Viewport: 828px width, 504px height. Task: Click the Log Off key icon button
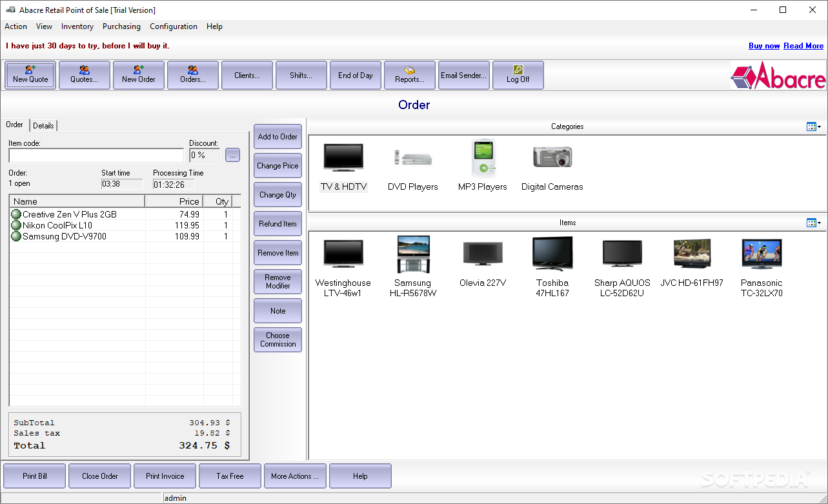[x=518, y=75]
